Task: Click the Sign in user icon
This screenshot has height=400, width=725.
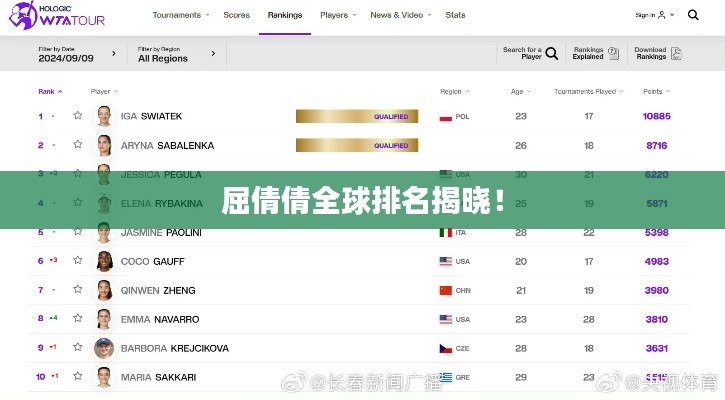Action: tap(662, 15)
